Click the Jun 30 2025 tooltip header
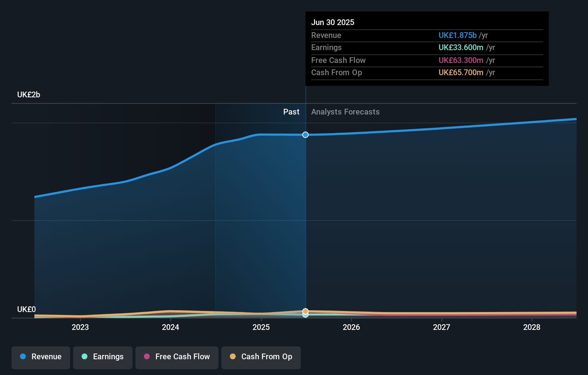 tap(333, 22)
